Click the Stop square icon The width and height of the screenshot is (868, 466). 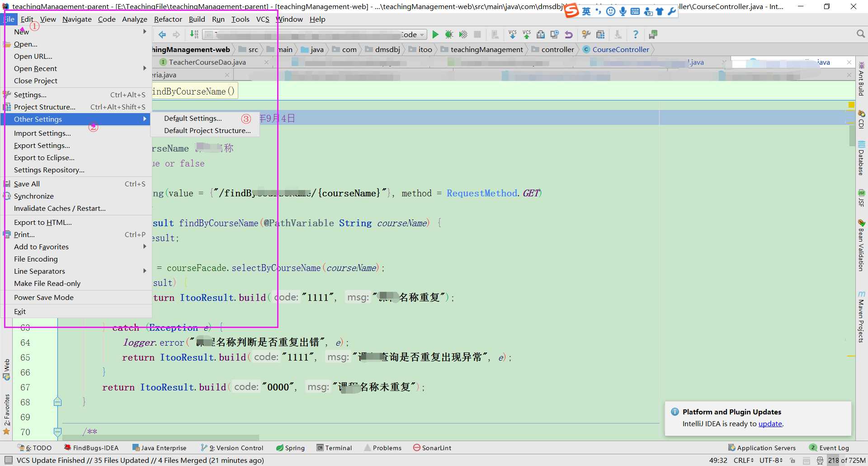[477, 34]
